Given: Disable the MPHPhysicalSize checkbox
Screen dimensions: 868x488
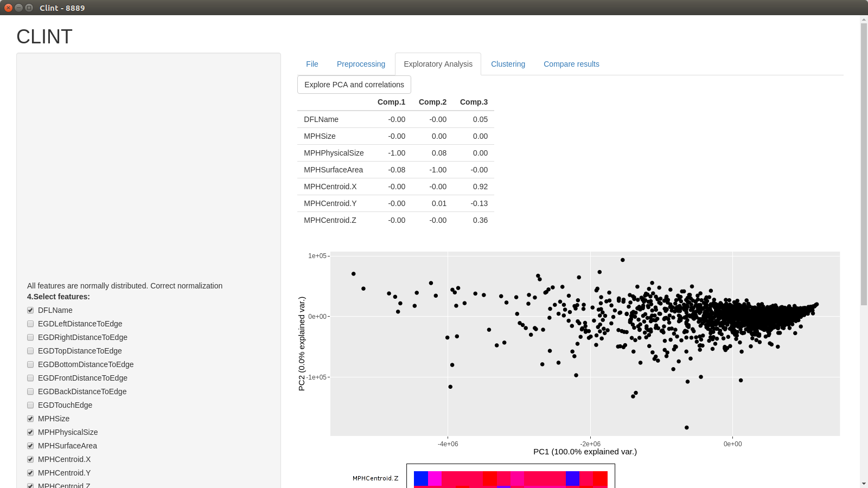Looking at the screenshot, I should [30, 432].
